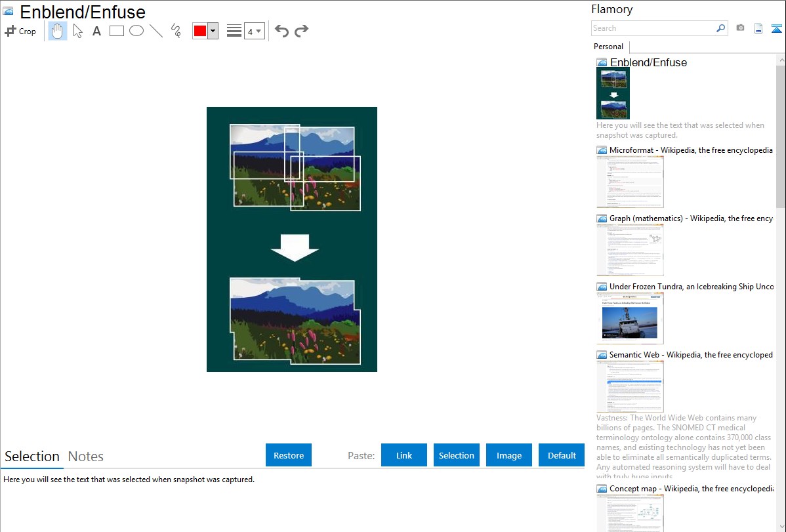Click the selected-text placeholder in Selection pane
This screenshot has width=786, height=532.
pyautogui.click(x=129, y=480)
